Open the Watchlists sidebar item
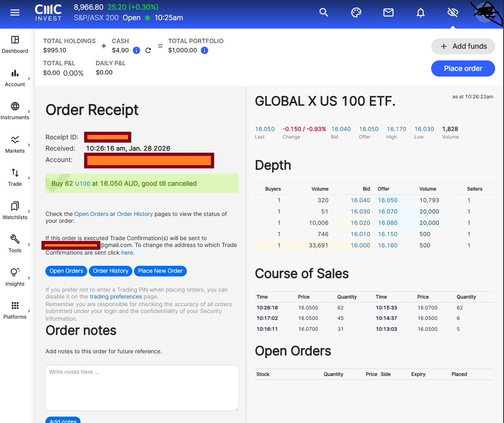Viewport: 504px width, 423px height. point(15,211)
